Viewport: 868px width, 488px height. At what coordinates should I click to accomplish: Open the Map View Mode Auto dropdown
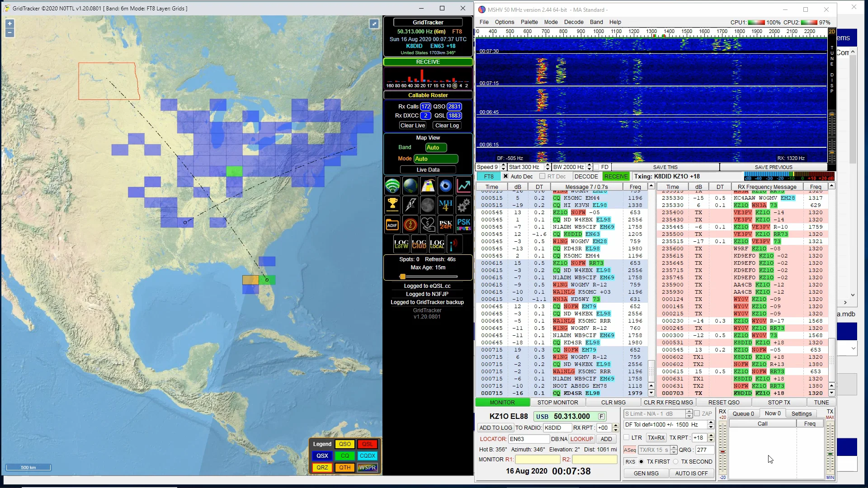coord(436,159)
